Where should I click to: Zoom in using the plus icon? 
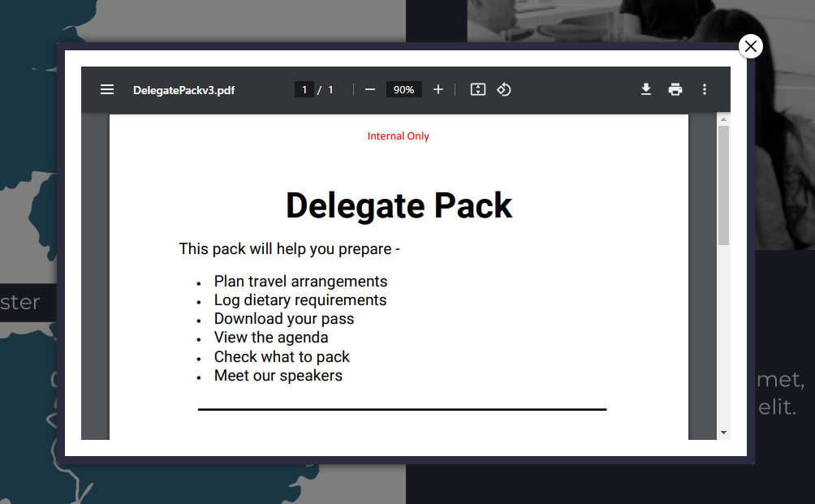pyautogui.click(x=438, y=89)
